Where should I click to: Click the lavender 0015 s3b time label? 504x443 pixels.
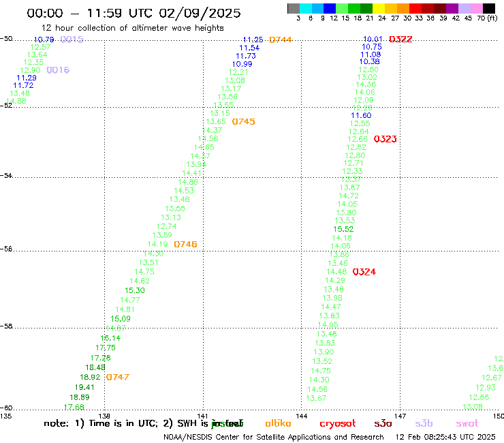(72, 40)
